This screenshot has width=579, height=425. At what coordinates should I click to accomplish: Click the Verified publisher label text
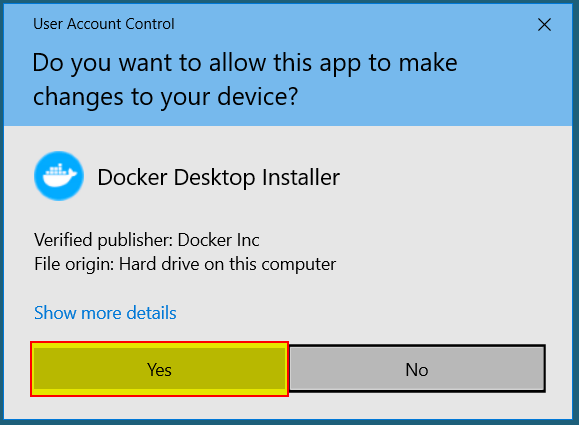(104, 240)
